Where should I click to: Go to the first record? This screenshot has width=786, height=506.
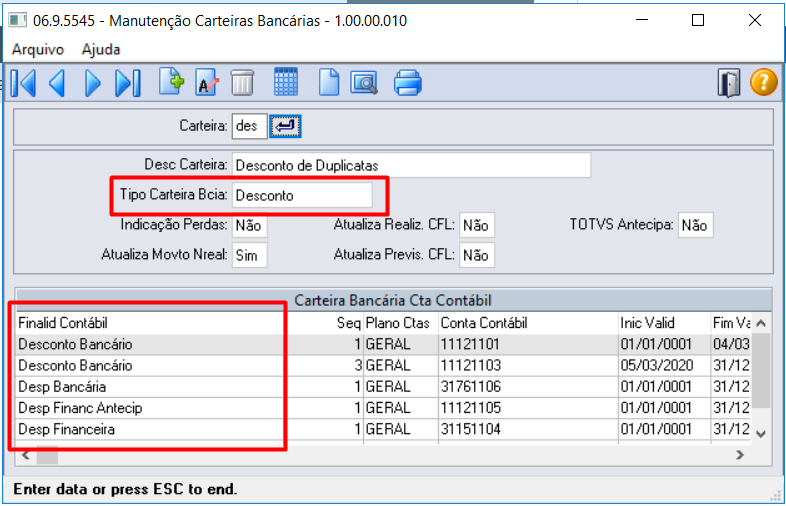(23, 83)
